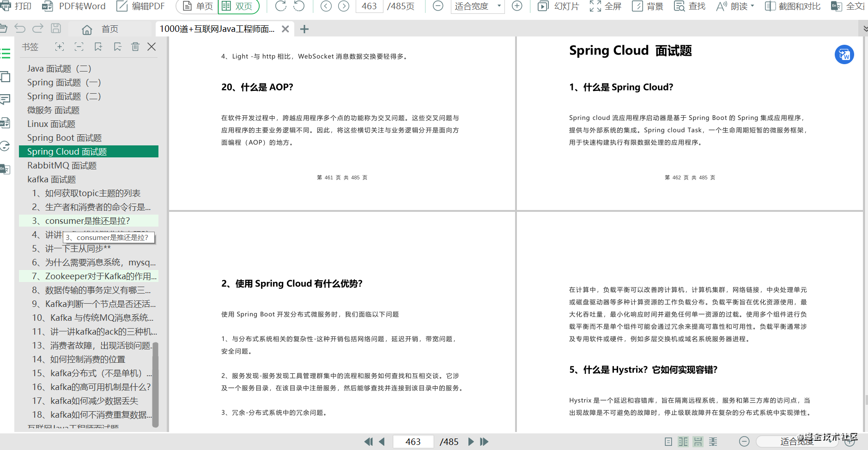Open the 朗读 read-aloud dropdown
The width and height of the screenshot is (868, 450).
coord(735,6)
